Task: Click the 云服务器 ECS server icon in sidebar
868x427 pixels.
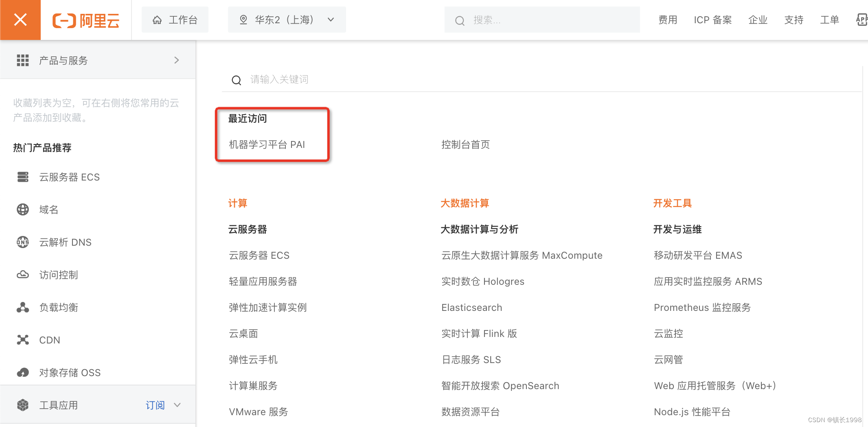Action: point(23,177)
